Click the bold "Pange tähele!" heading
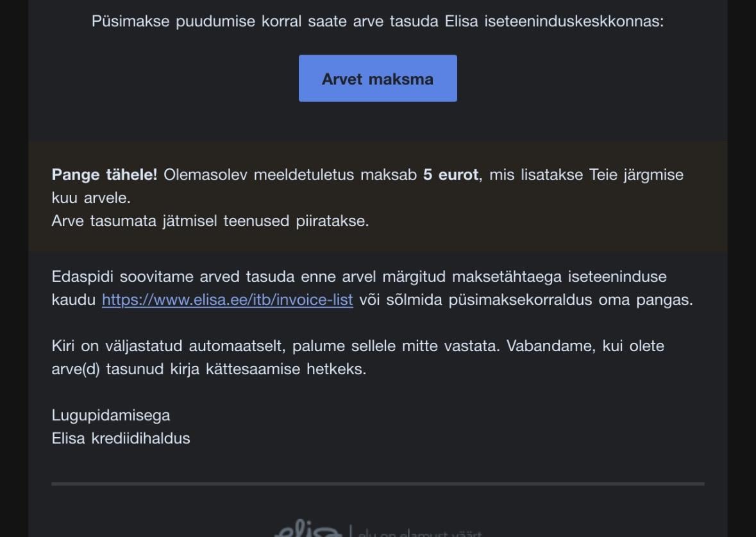756x537 pixels. (x=105, y=175)
